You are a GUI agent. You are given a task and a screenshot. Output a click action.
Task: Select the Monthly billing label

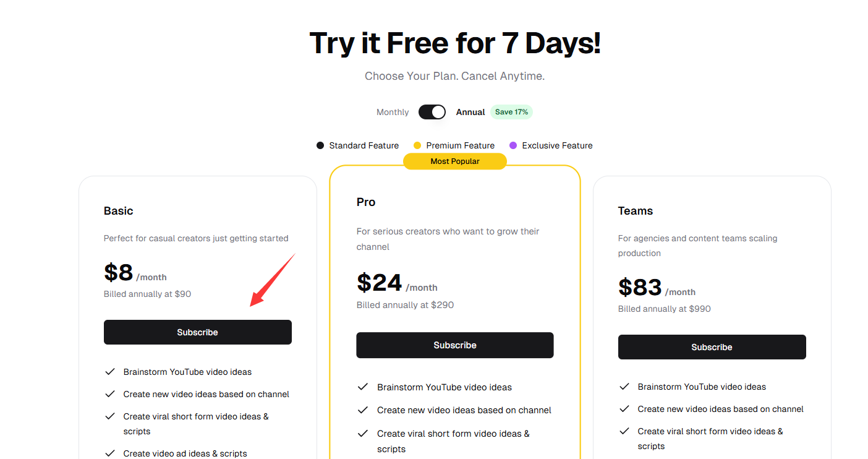pos(393,112)
